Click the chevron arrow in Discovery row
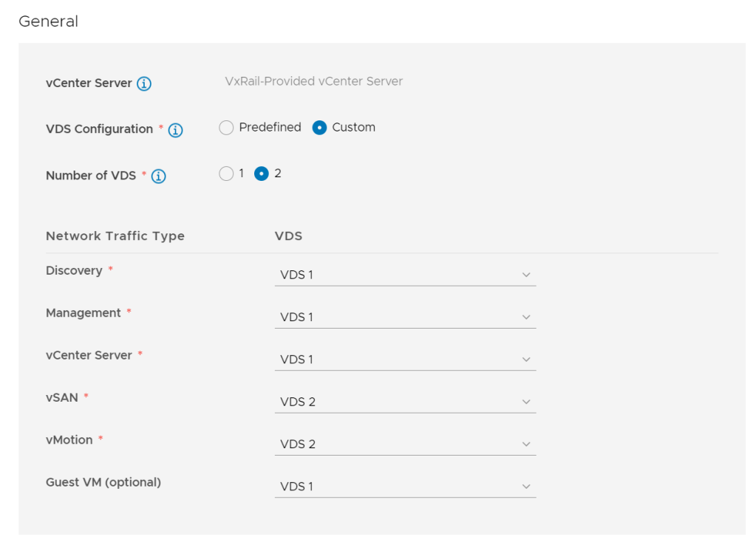Screen dimensions: 756x542 click(x=526, y=275)
